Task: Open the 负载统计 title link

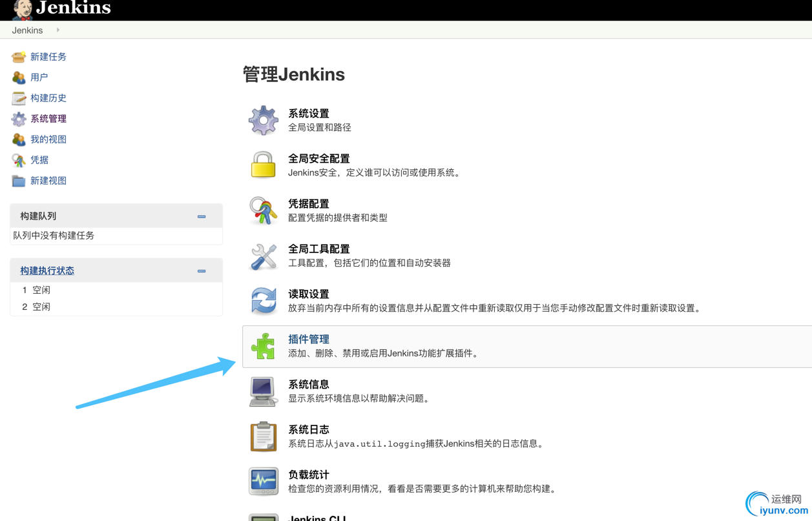Action: point(309,475)
